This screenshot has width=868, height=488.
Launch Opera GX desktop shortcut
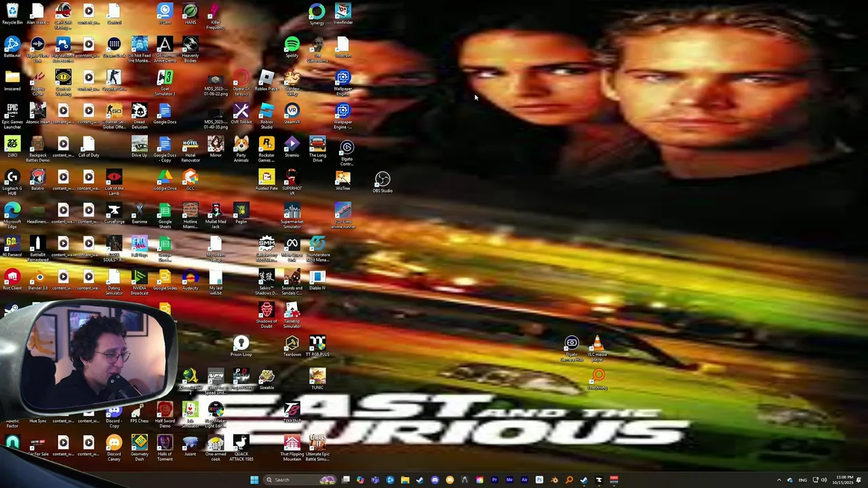click(x=241, y=82)
